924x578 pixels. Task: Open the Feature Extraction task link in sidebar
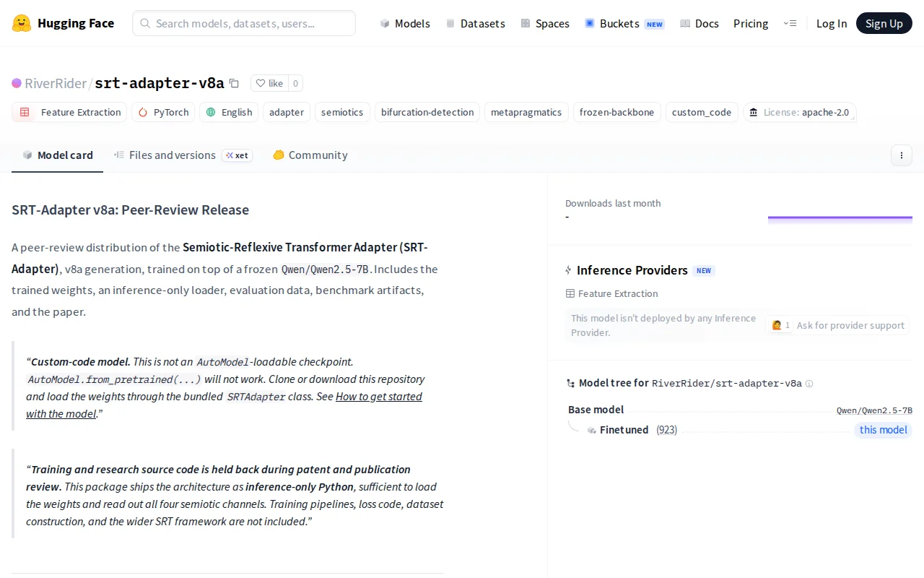(612, 293)
